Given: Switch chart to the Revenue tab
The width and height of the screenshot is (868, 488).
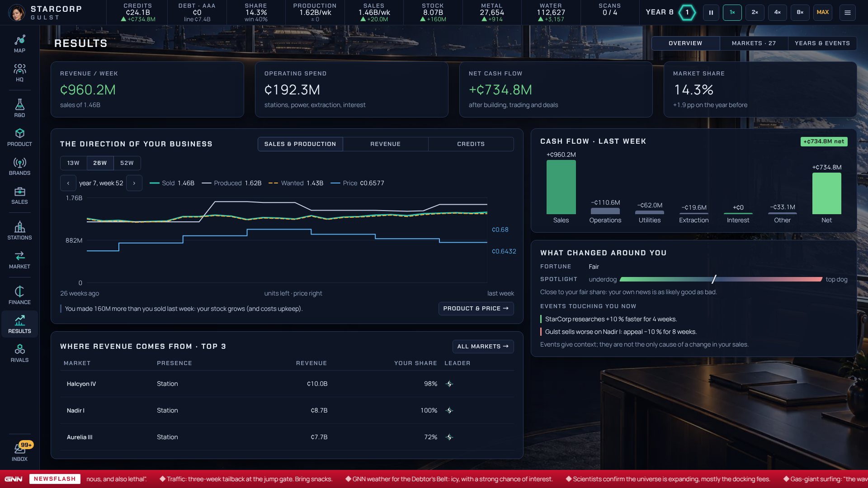Looking at the screenshot, I should [x=386, y=144].
